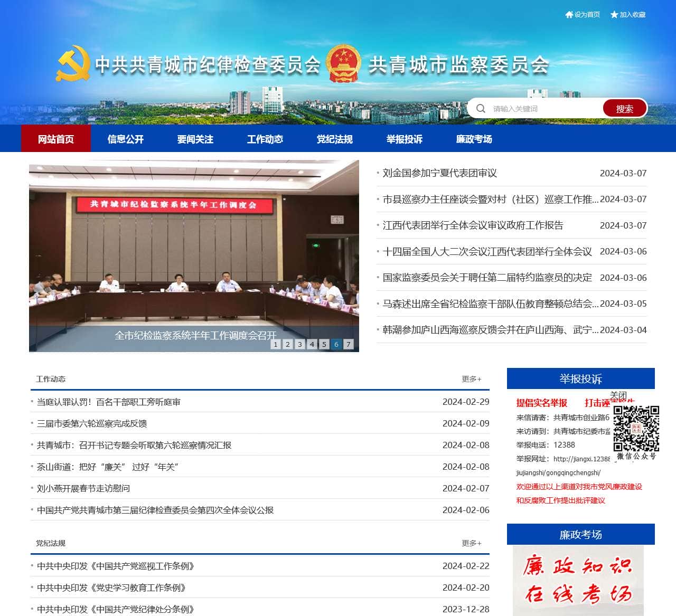
Task: Switch carousel to slide 4
Action: pyautogui.click(x=312, y=344)
